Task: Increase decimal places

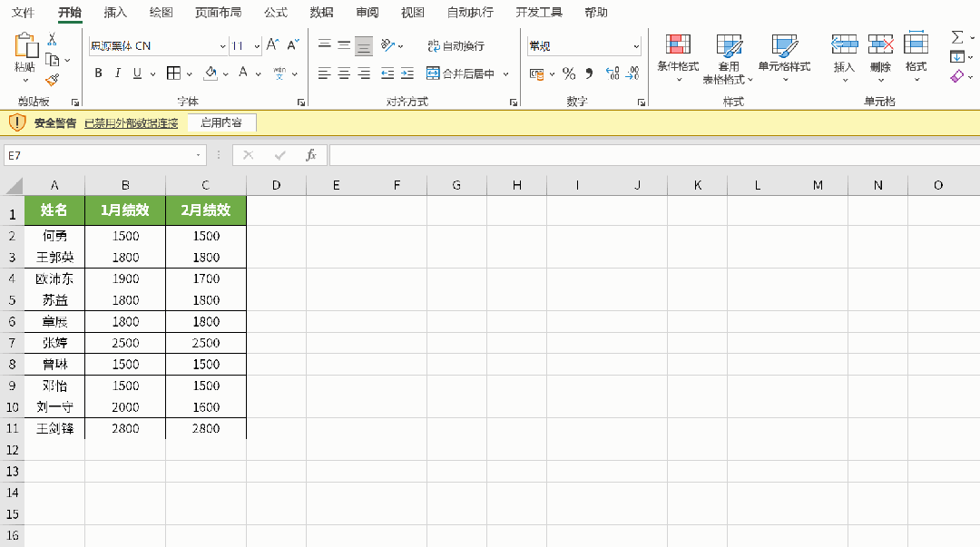Action: [612, 73]
